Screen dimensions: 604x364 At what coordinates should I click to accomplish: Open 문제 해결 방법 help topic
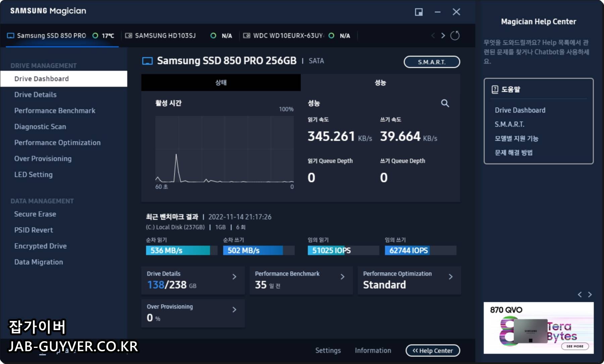pyautogui.click(x=514, y=153)
